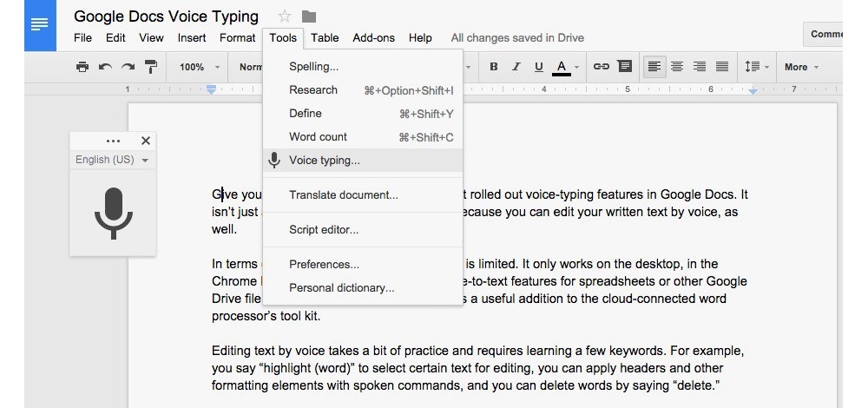
Task: Select Voice typing... from Tools menu
Action: (324, 160)
